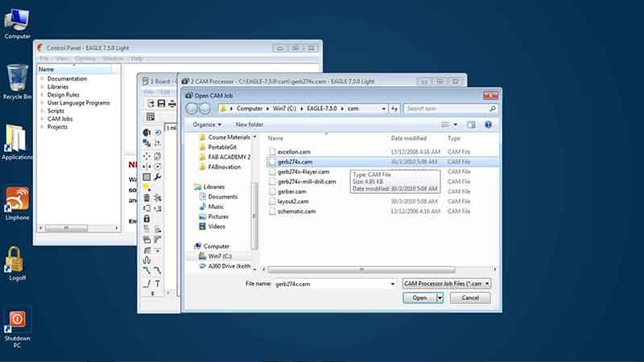Click the Print icon in Board window
The image size is (644, 362).
pos(172,104)
